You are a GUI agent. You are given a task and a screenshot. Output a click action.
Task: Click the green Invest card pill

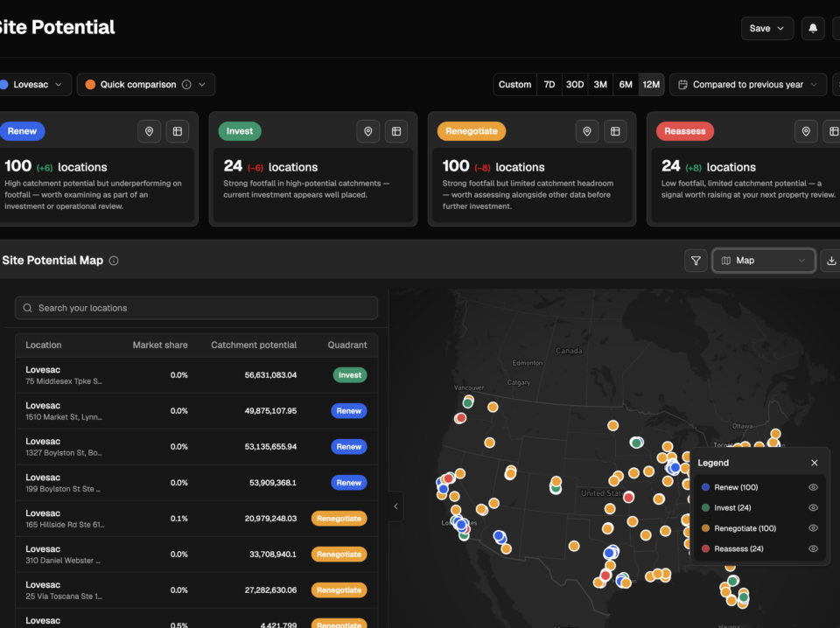[240, 131]
